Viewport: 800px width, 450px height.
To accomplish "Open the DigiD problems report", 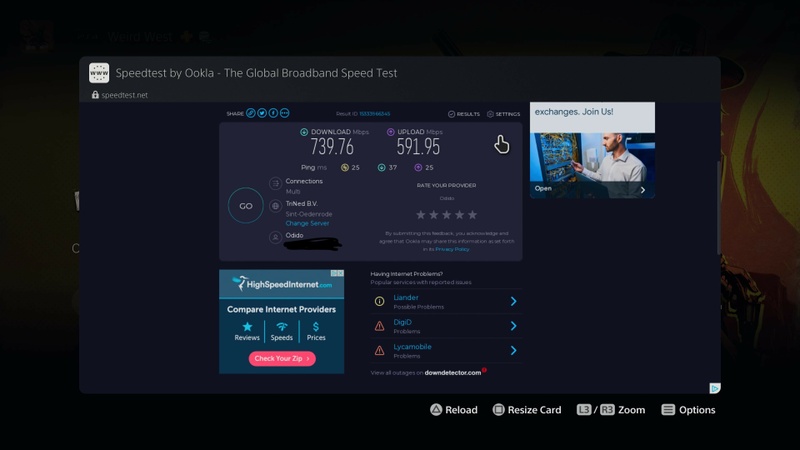I will 403,322.
